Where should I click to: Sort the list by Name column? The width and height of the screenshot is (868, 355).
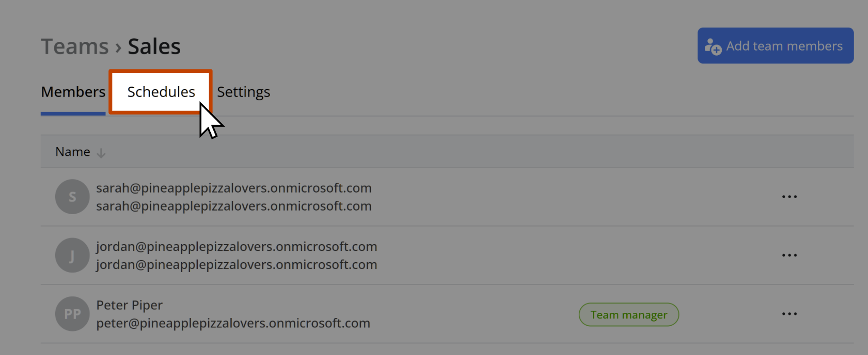coord(73,151)
